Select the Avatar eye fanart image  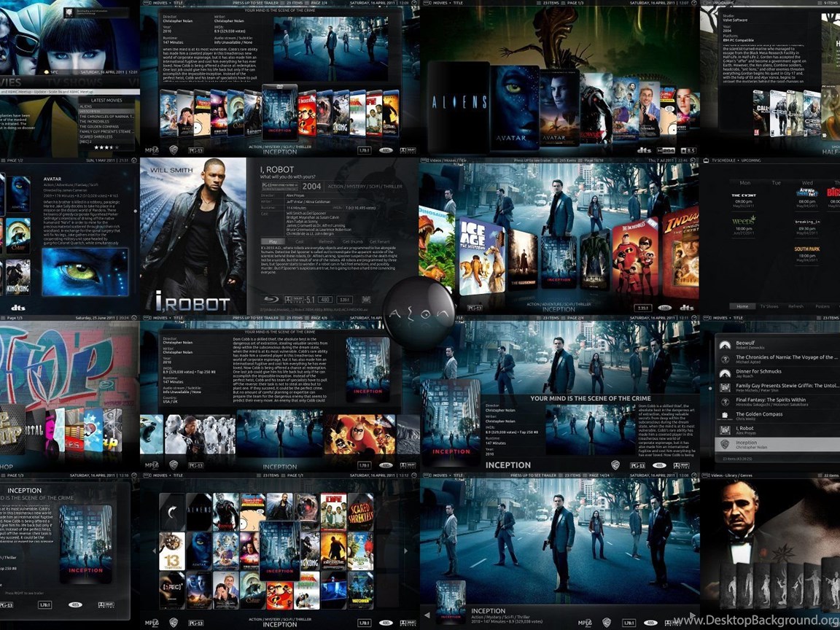85,272
